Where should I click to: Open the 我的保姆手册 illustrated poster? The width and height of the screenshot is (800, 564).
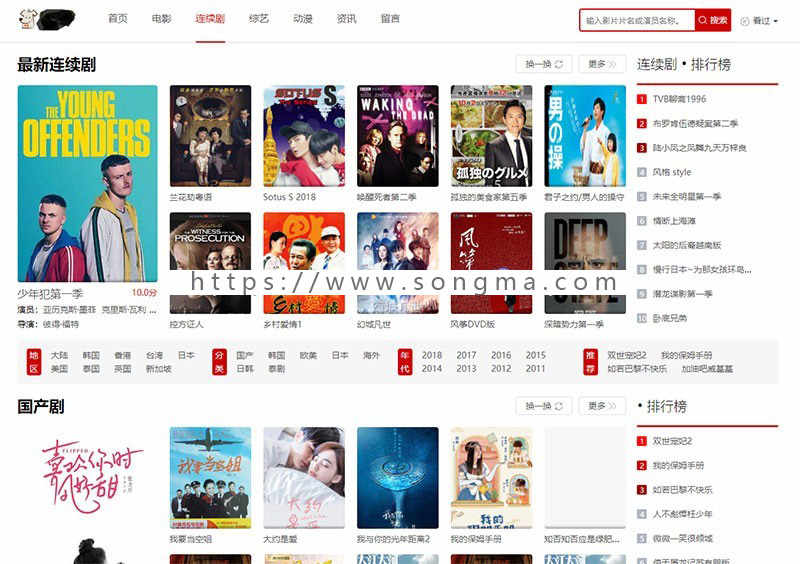coord(491,478)
